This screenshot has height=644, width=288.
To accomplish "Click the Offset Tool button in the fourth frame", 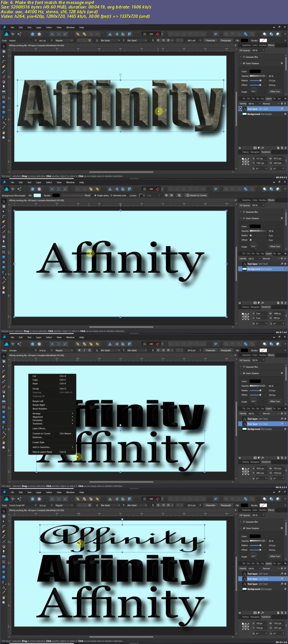I will point(275,556).
